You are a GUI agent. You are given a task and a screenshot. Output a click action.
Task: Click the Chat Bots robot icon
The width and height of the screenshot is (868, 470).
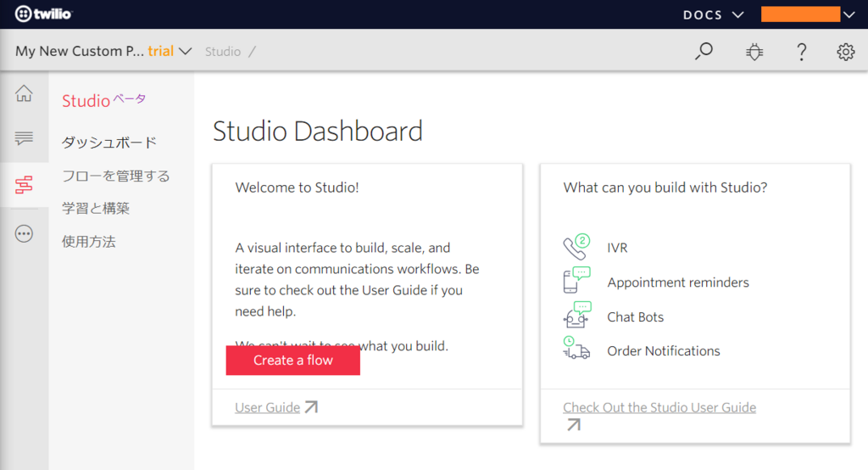click(576, 315)
